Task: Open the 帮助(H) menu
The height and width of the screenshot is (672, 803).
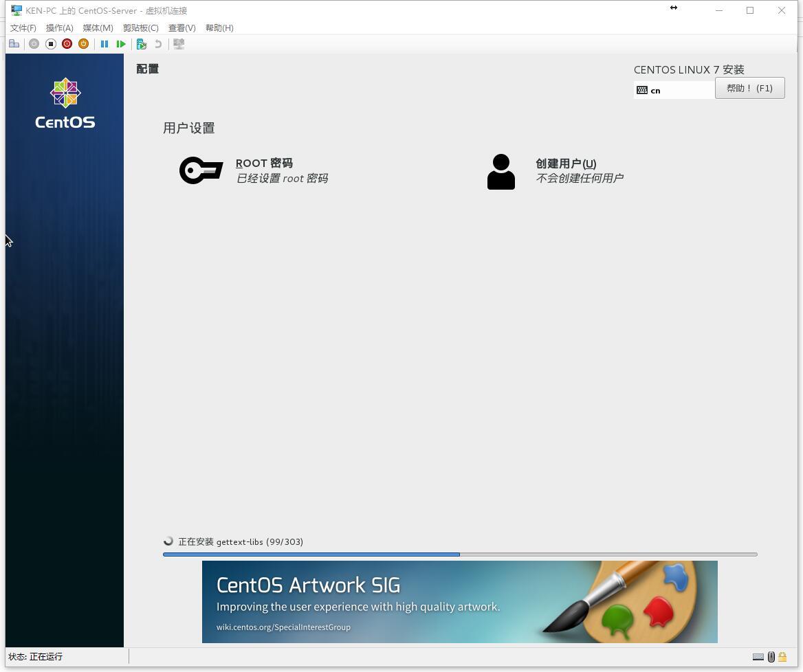Action: click(219, 27)
